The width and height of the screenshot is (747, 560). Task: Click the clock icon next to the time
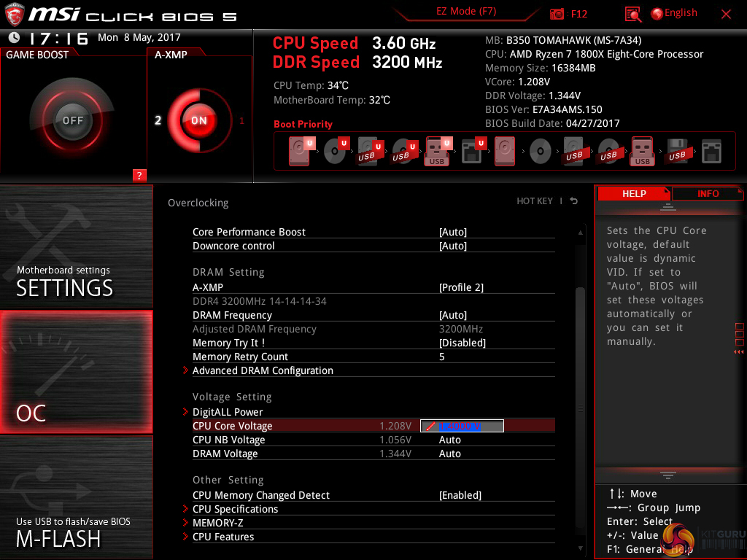(x=14, y=38)
